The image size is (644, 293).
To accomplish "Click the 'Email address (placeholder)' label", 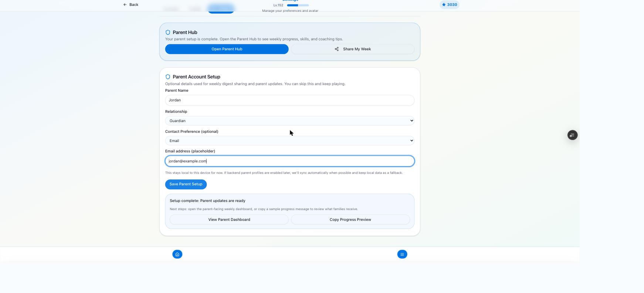I will tap(190, 151).
